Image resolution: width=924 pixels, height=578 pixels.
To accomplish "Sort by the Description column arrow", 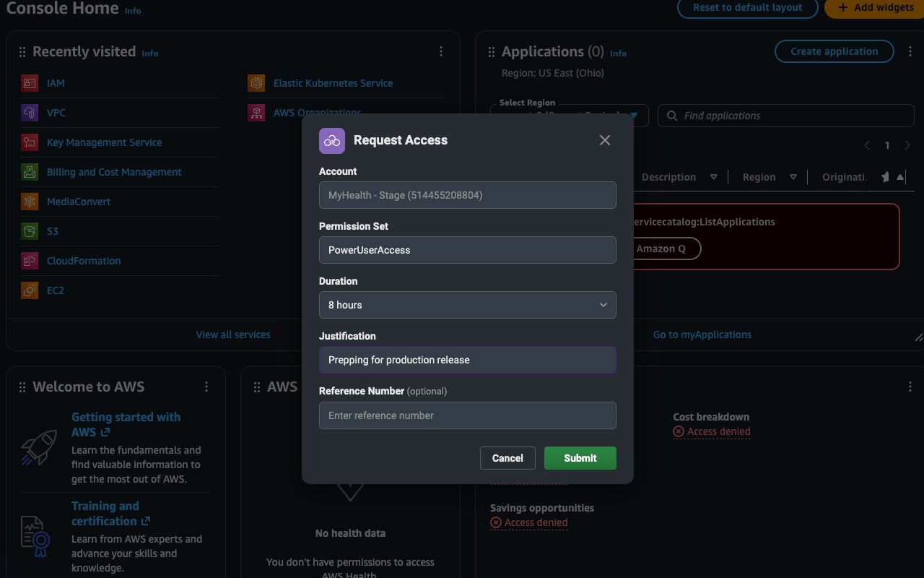I will point(714,177).
